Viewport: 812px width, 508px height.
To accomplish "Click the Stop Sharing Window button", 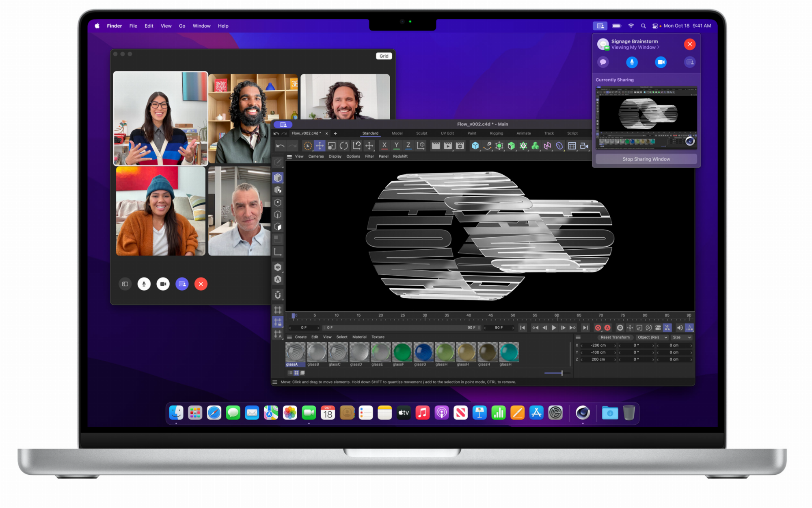I will (x=646, y=159).
